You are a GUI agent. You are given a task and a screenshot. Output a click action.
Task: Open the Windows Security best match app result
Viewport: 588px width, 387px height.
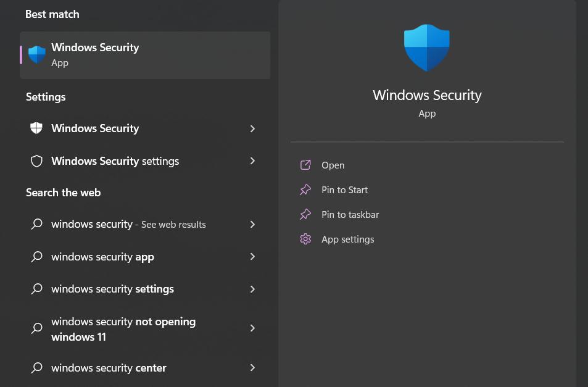pyautogui.click(x=145, y=55)
